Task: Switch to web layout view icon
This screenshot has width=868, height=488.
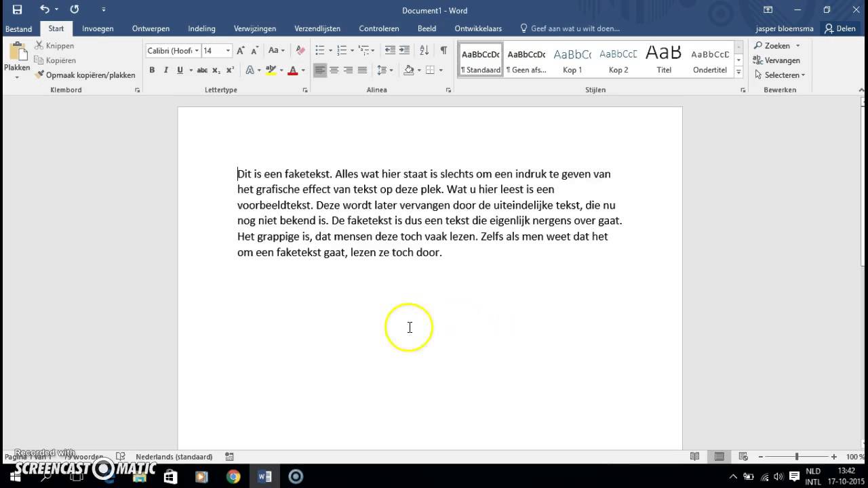Action: (743, 457)
